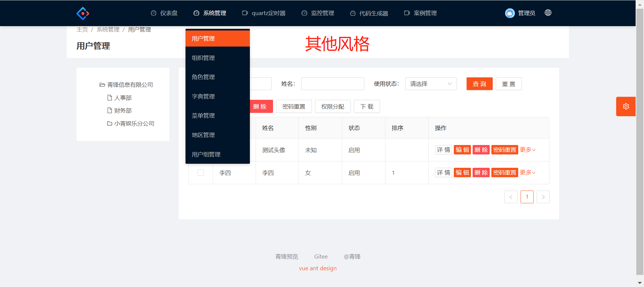Open the 代码生成器 top menu
Viewport: 644px width, 287px height.
pyautogui.click(x=369, y=13)
